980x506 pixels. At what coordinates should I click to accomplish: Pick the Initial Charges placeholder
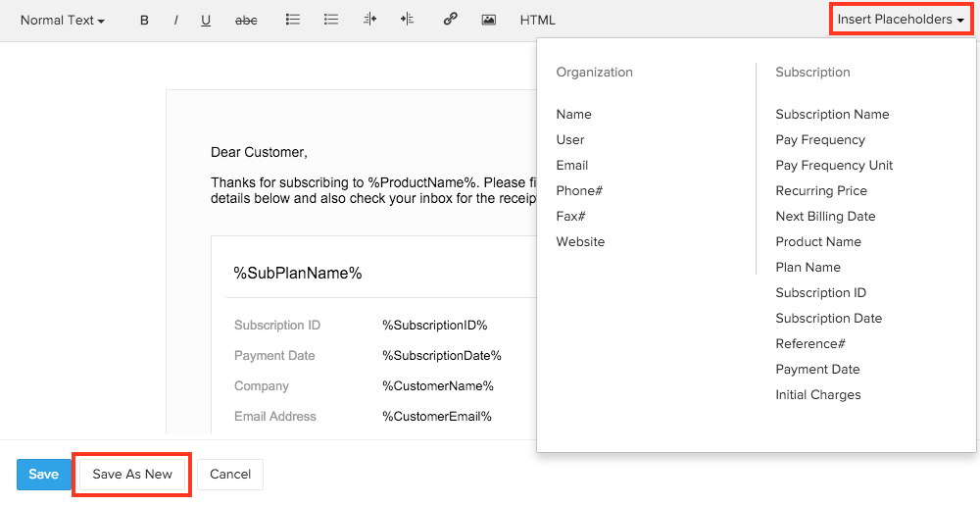[817, 394]
